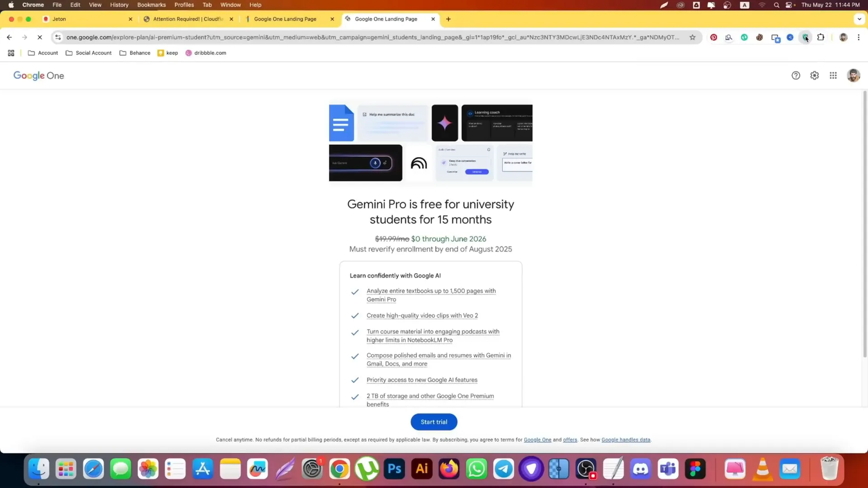Open Trash in the dock
Screen dimensions: 868x488
[829, 469]
